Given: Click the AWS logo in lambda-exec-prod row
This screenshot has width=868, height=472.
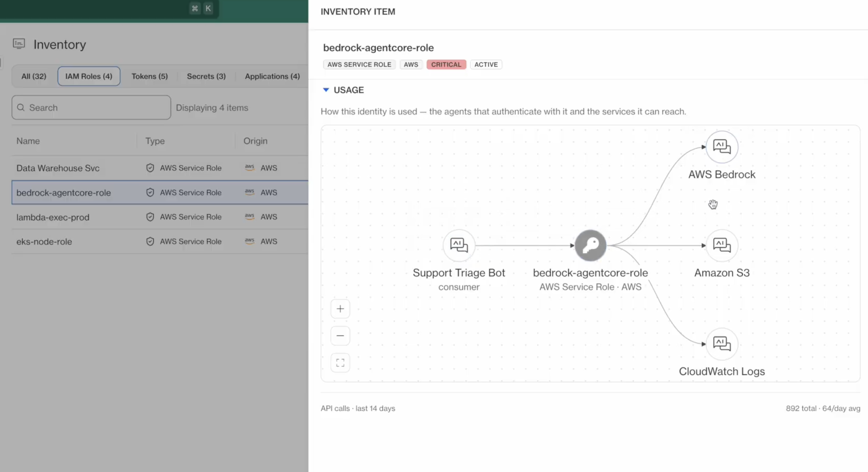Looking at the screenshot, I should pyautogui.click(x=250, y=217).
